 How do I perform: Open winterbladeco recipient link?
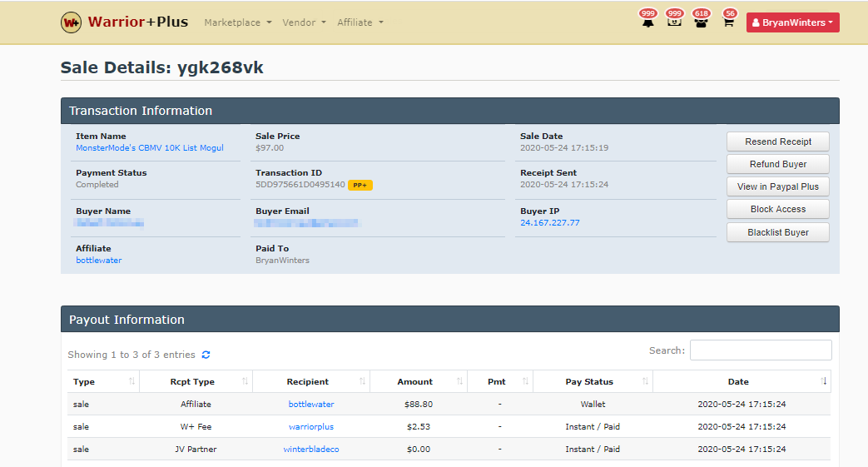pyautogui.click(x=311, y=450)
